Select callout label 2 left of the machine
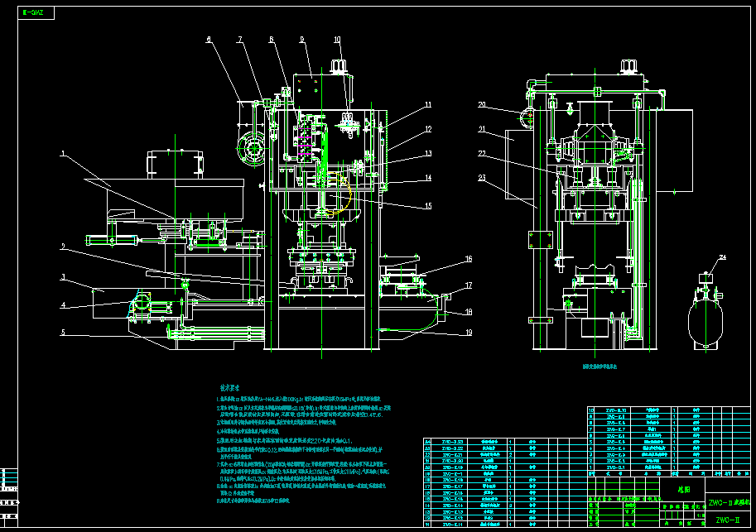The height and width of the screenshot is (532, 756). click(x=63, y=247)
